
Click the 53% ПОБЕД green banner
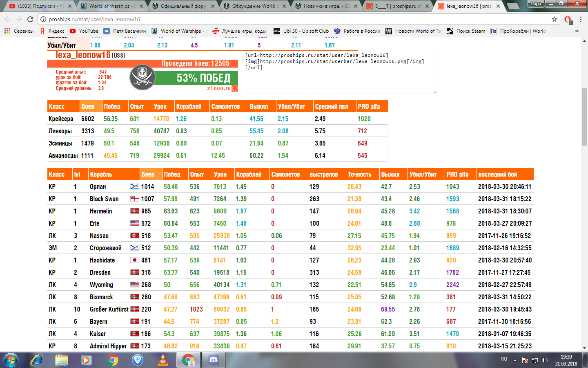tap(197, 78)
